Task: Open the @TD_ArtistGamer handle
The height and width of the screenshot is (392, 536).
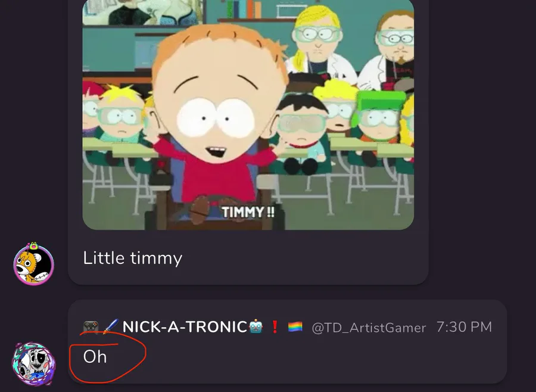Action: [x=369, y=328]
